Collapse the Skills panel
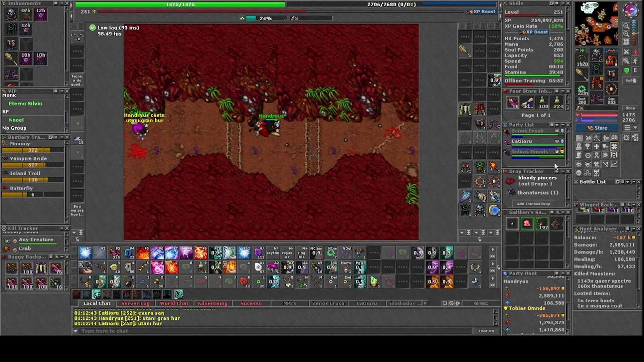Viewport: 644px width, 362px height. coord(562,4)
